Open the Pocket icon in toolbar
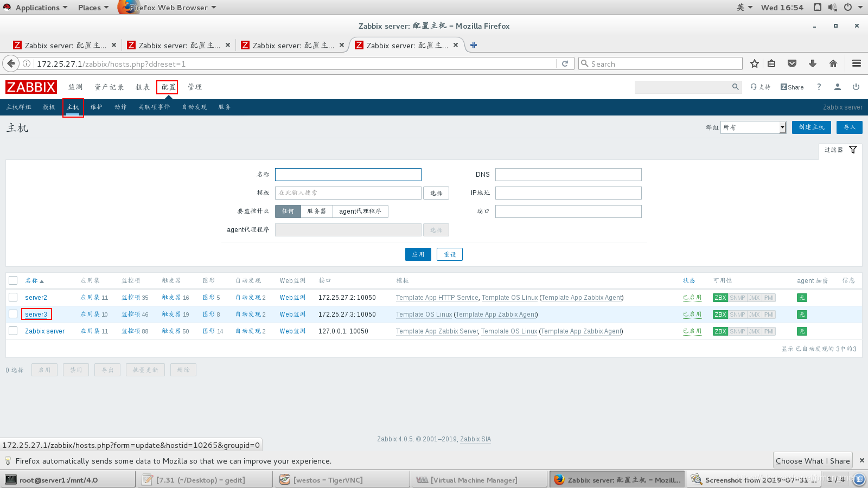Viewport: 868px width, 488px height. click(x=792, y=63)
